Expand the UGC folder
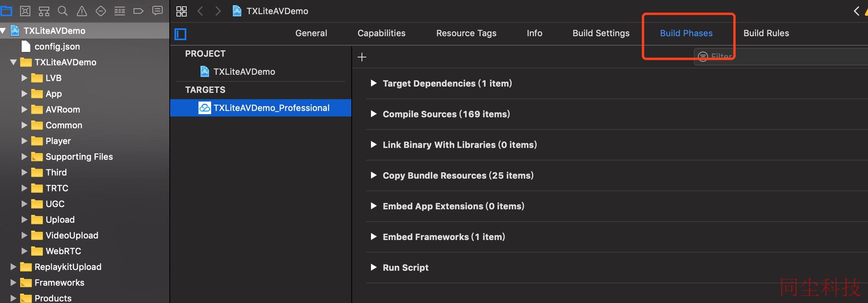 click(x=24, y=204)
